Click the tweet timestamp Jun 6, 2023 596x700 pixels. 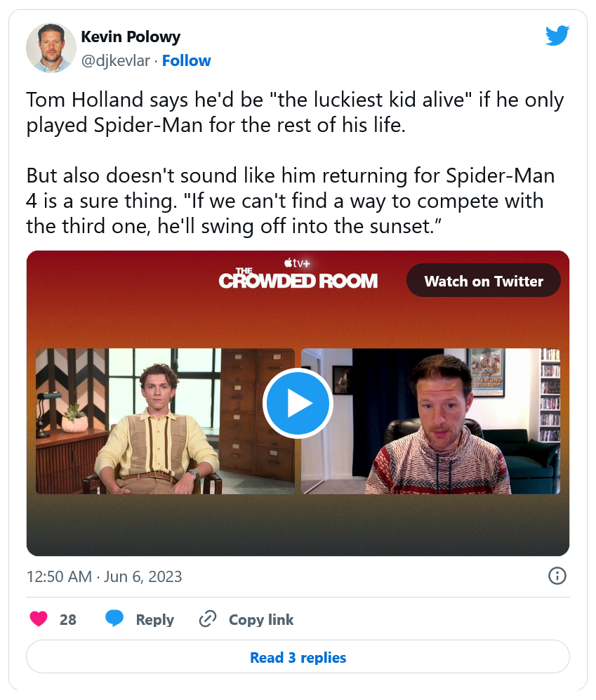(x=104, y=577)
